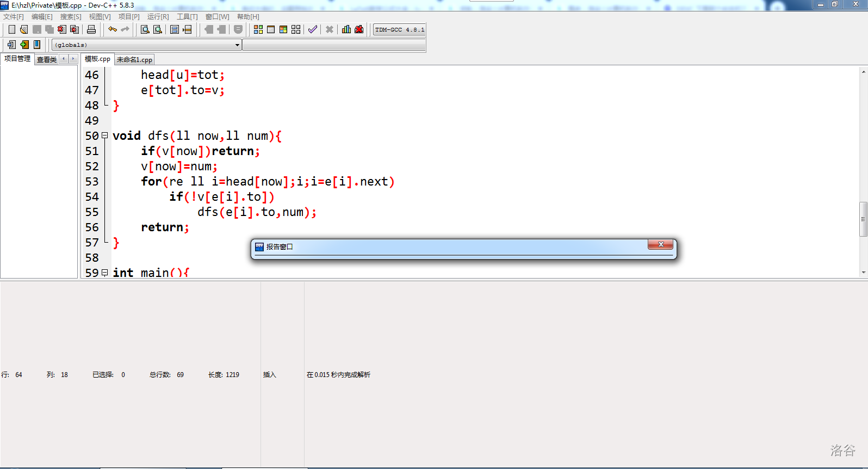Run the syntax check checkmark icon

point(313,29)
